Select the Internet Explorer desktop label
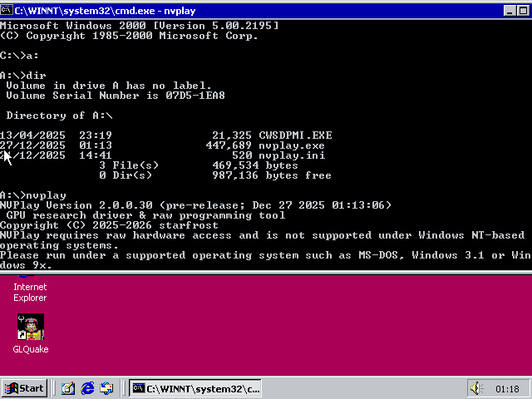Image resolution: width=532 pixels, height=399 pixels. click(x=30, y=292)
